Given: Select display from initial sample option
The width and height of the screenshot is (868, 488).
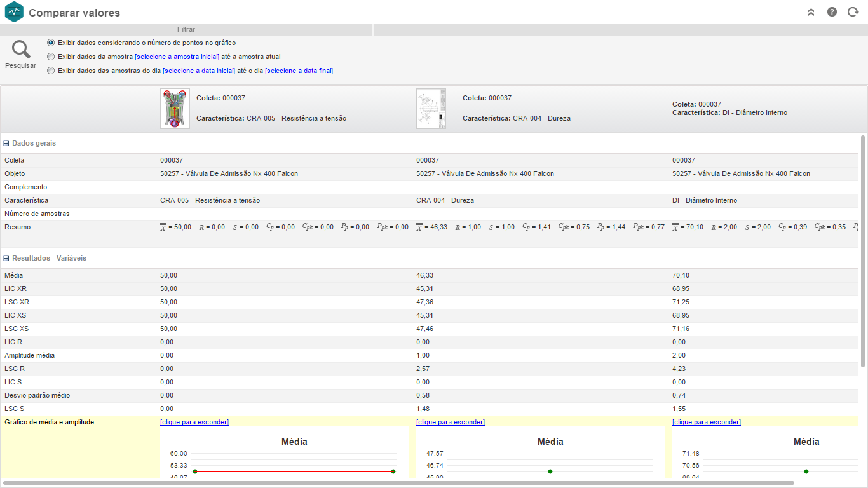Looking at the screenshot, I should 51,57.
